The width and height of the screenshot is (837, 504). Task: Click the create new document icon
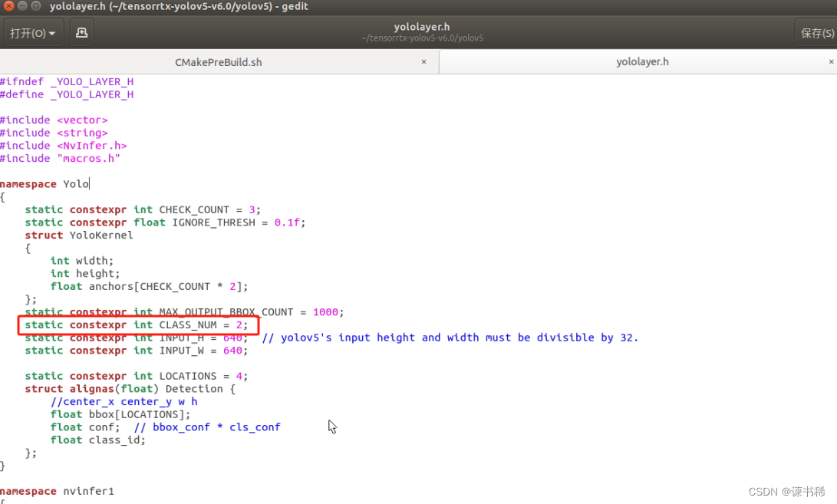click(x=81, y=32)
